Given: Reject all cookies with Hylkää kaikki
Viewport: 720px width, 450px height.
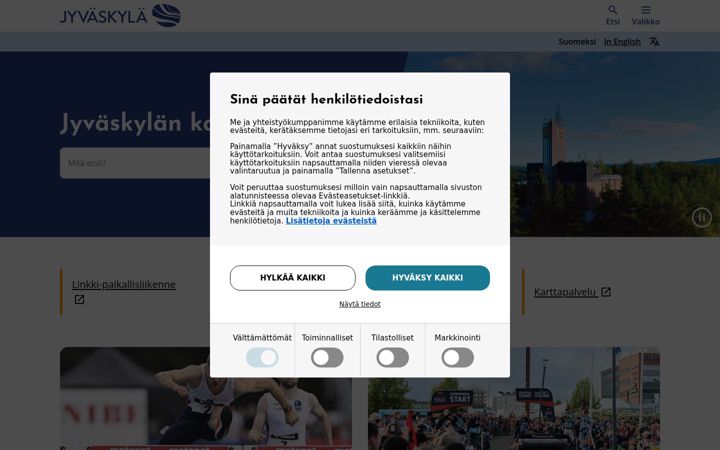Looking at the screenshot, I should point(292,278).
